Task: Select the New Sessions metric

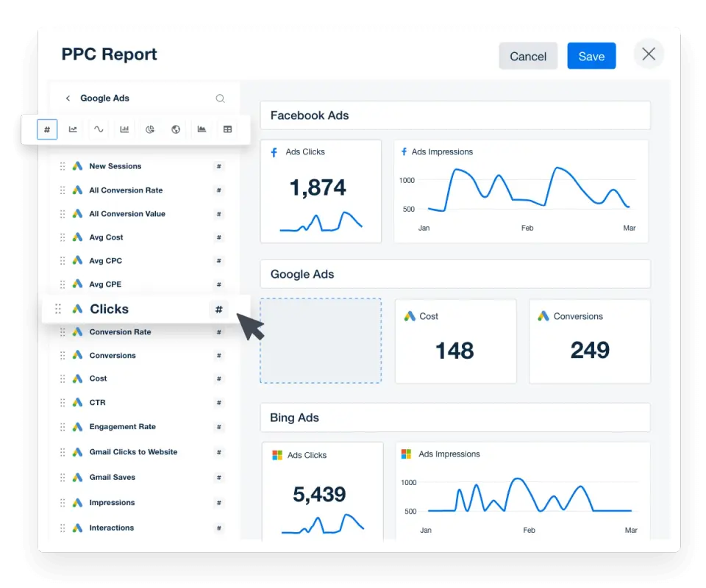Action: tap(115, 166)
